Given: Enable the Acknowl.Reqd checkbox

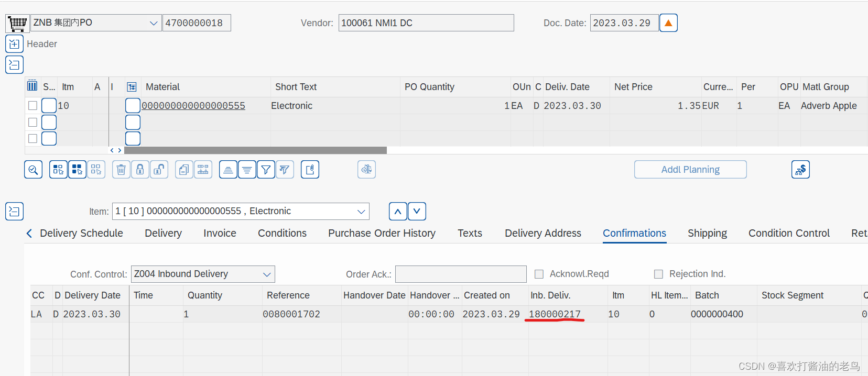Looking at the screenshot, I should 539,273.
